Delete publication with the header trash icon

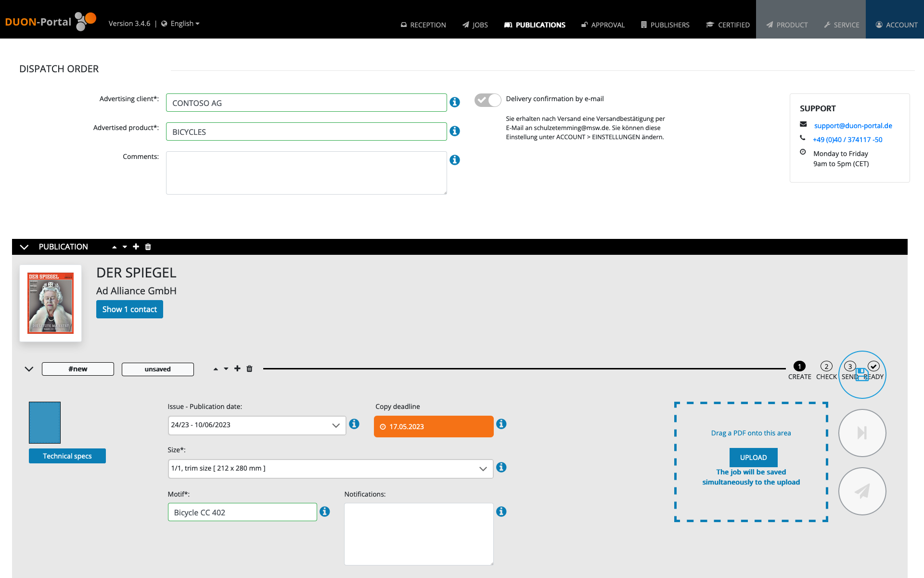148,247
